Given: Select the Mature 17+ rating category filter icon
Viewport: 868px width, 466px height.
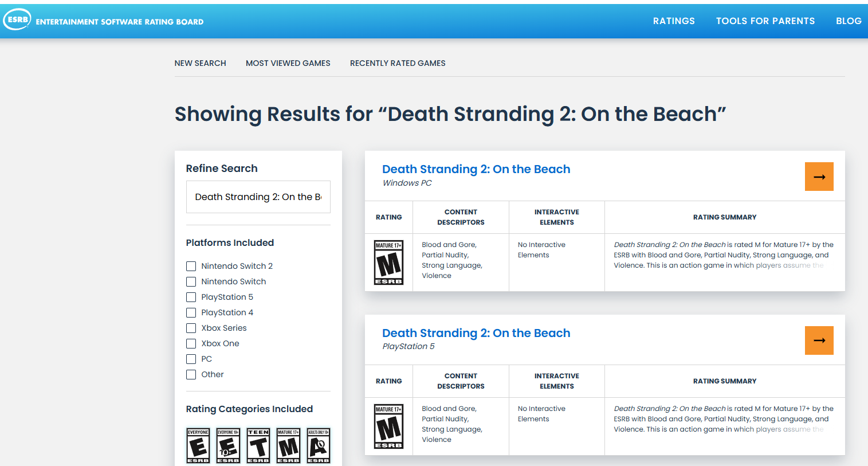Looking at the screenshot, I should click(x=288, y=445).
